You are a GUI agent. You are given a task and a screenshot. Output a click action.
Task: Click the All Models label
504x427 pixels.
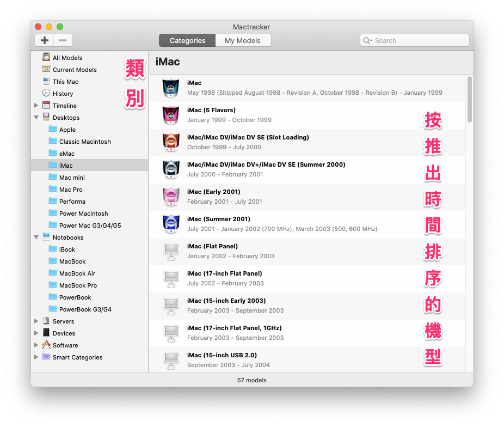(67, 58)
